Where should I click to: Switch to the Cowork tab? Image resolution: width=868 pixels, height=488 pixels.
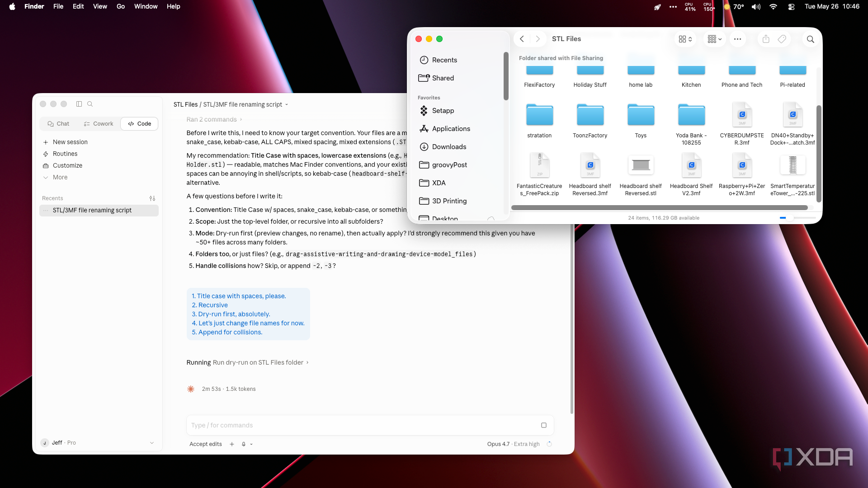point(99,124)
